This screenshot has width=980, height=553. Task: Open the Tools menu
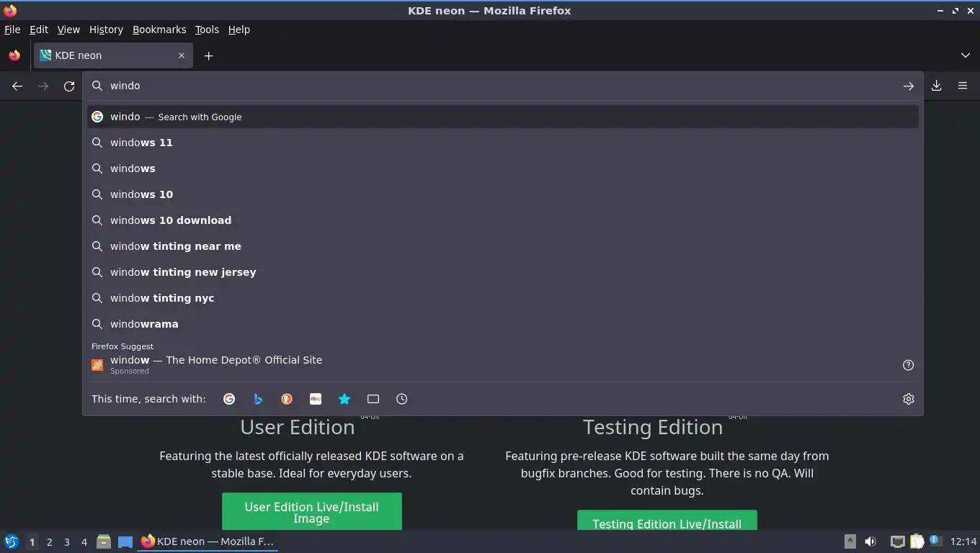coord(207,30)
